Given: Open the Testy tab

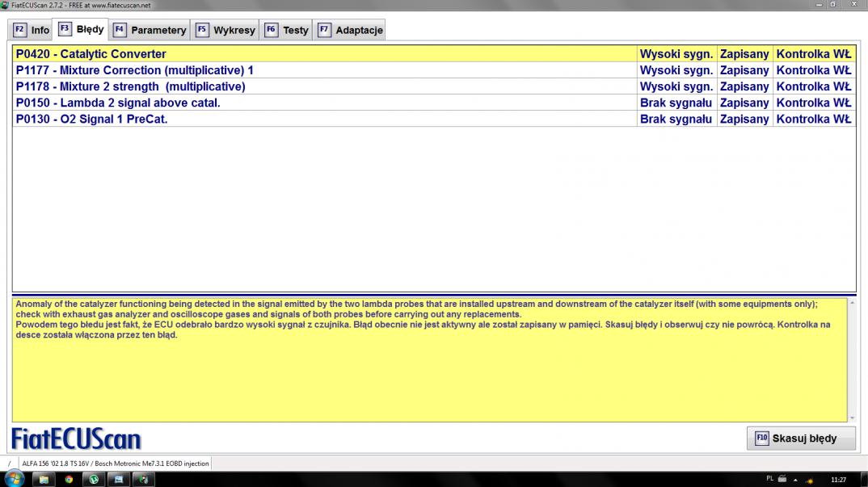Looking at the screenshot, I should click(286, 30).
